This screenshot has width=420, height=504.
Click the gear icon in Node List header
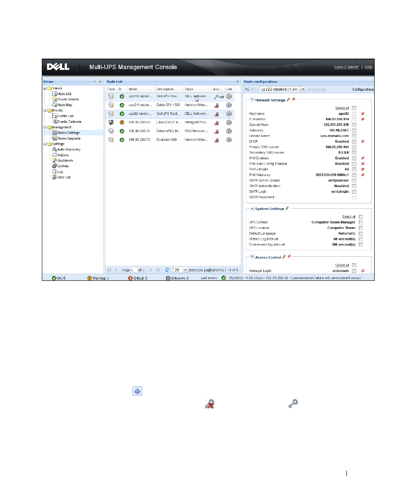click(x=237, y=81)
